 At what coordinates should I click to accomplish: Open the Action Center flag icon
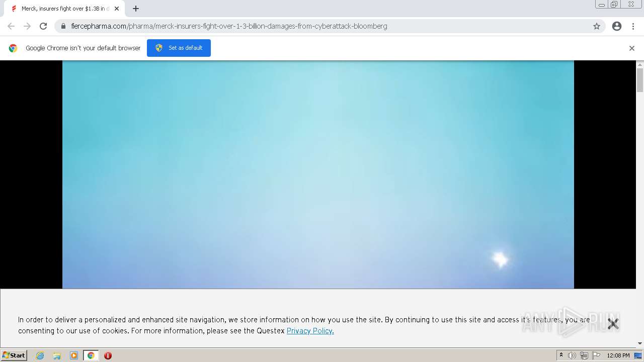[596, 355]
